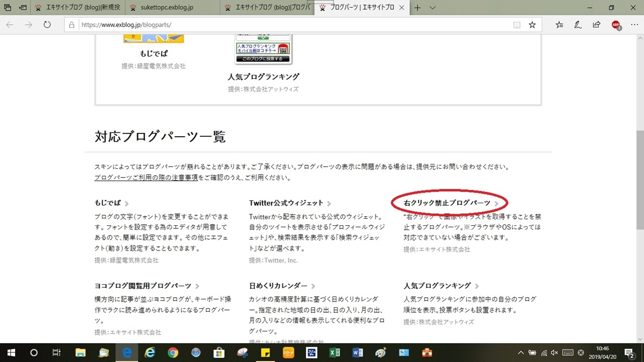Open ヨコブログ閲覧用ブログパーツ link
Viewport: 644px width, 362px height.
pyautogui.click(x=143, y=286)
